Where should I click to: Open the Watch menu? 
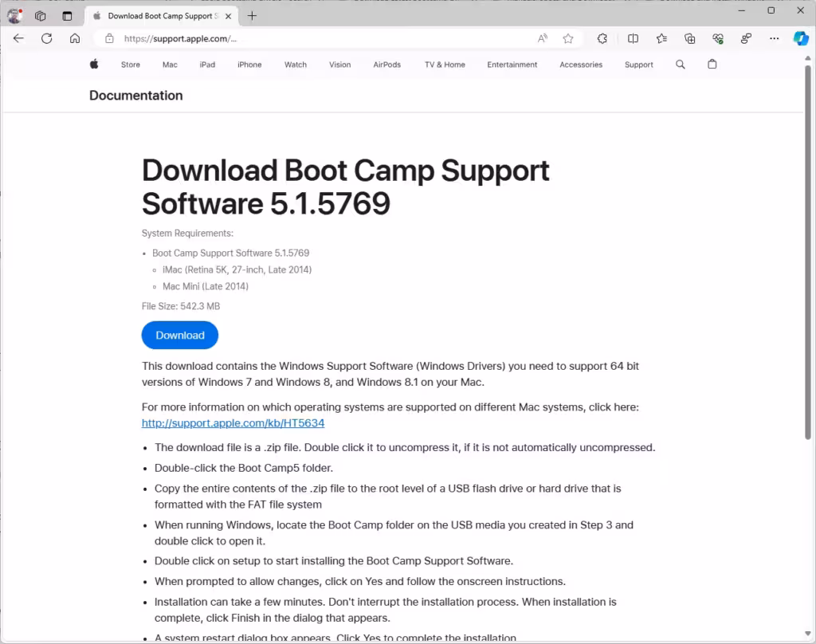(296, 65)
